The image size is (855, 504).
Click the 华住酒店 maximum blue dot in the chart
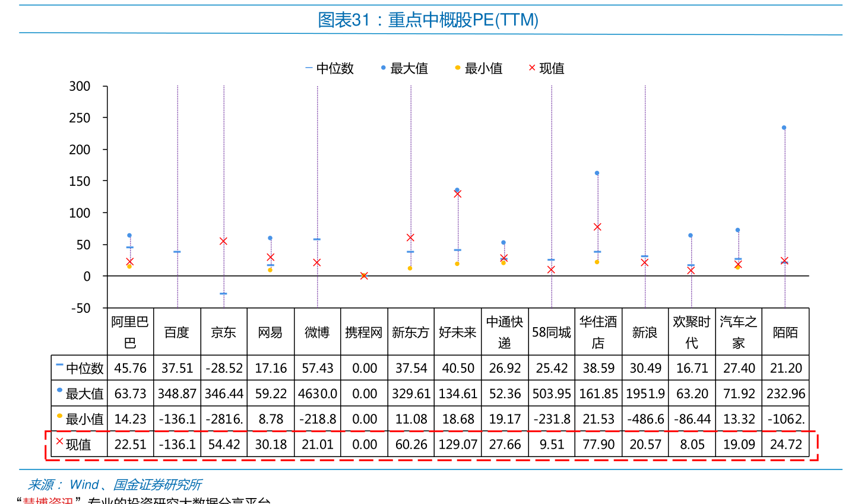(597, 173)
